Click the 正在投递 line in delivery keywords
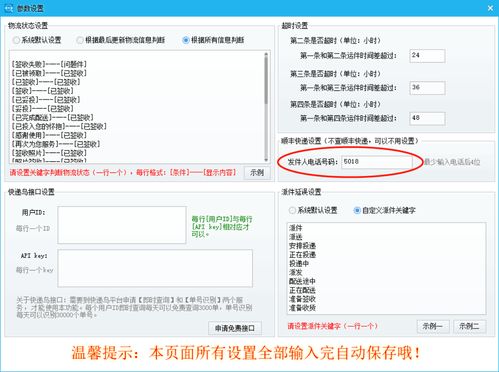499x372 pixels. click(x=302, y=255)
